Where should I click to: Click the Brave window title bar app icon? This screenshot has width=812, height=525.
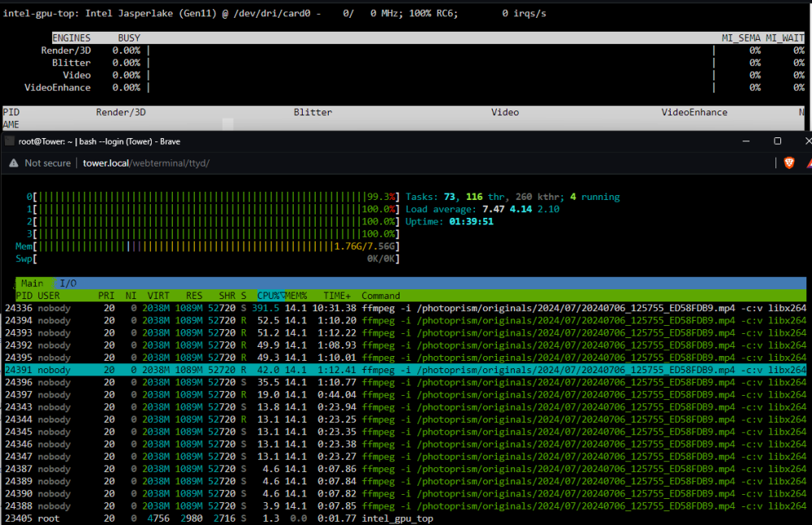point(9,141)
